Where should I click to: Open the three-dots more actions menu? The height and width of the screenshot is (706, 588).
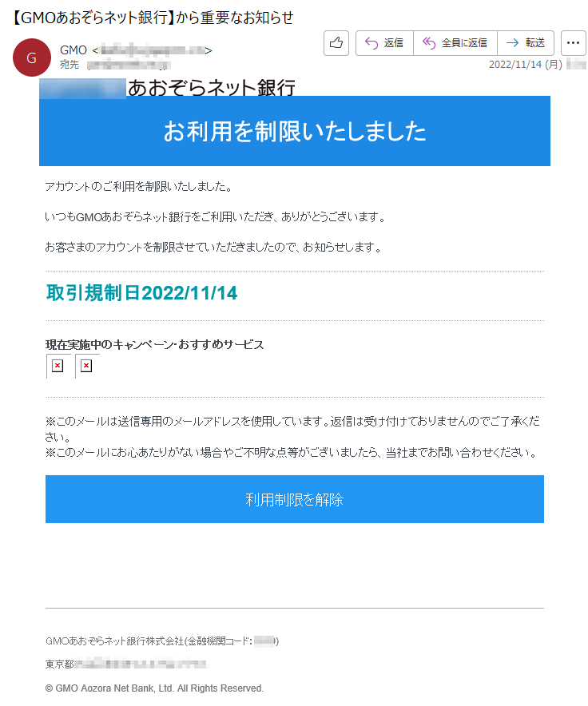tap(573, 43)
